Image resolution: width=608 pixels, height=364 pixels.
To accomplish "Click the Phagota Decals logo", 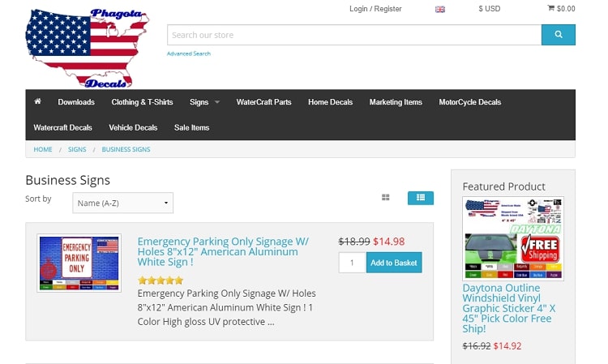I will (x=88, y=48).
